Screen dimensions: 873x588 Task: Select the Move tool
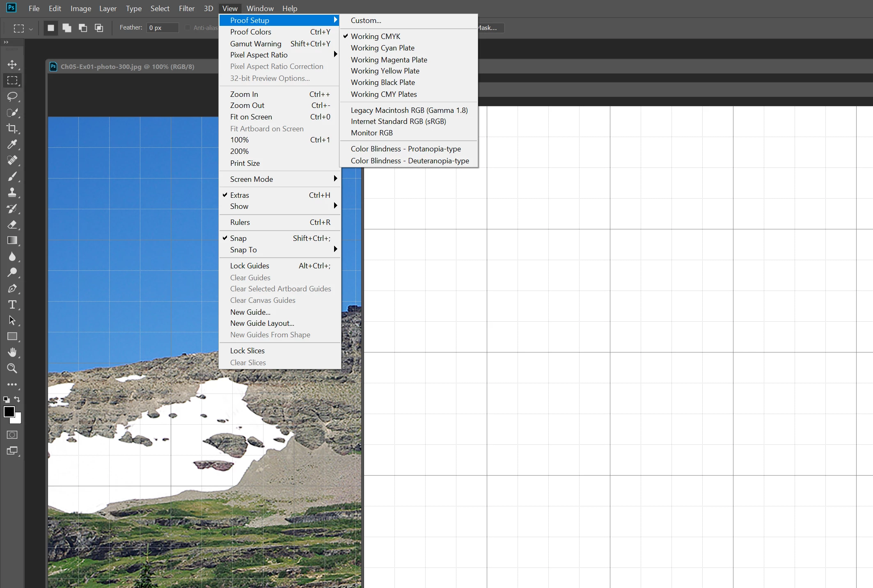(12, 64)
